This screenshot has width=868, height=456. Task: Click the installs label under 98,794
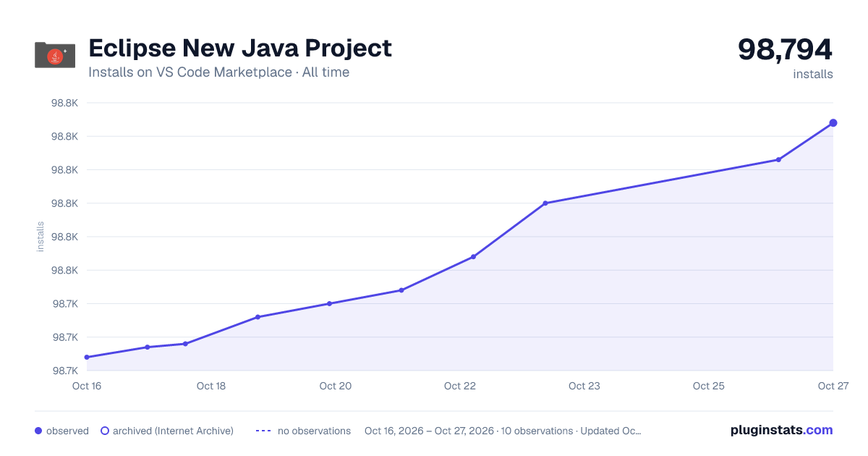click(x=813, y=74)
